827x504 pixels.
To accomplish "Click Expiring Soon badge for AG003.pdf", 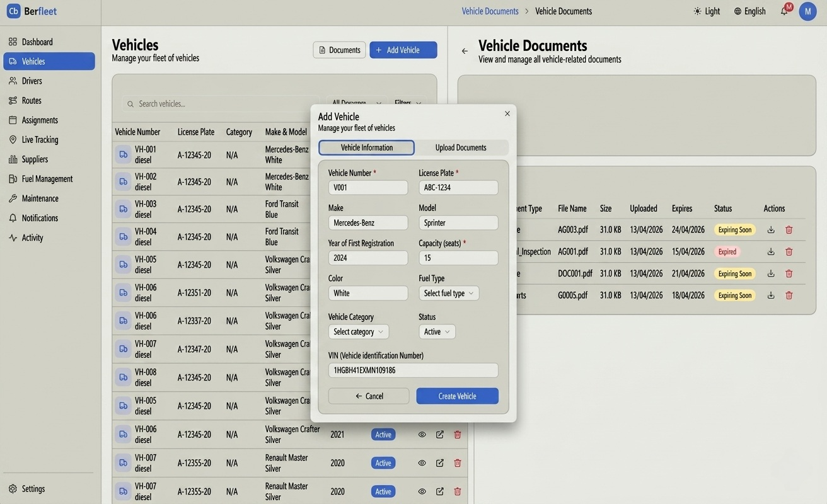I will coord(735,230).
